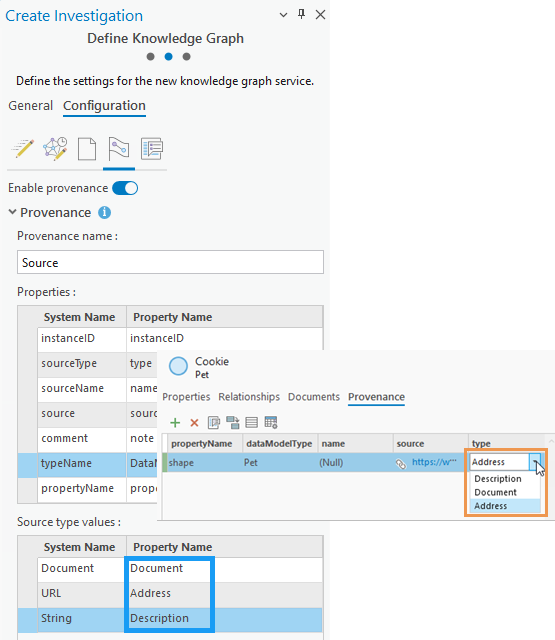Pin the Create Investigation pane
The height and width of the screenshot is (640, 555).
tap(302, 15)
